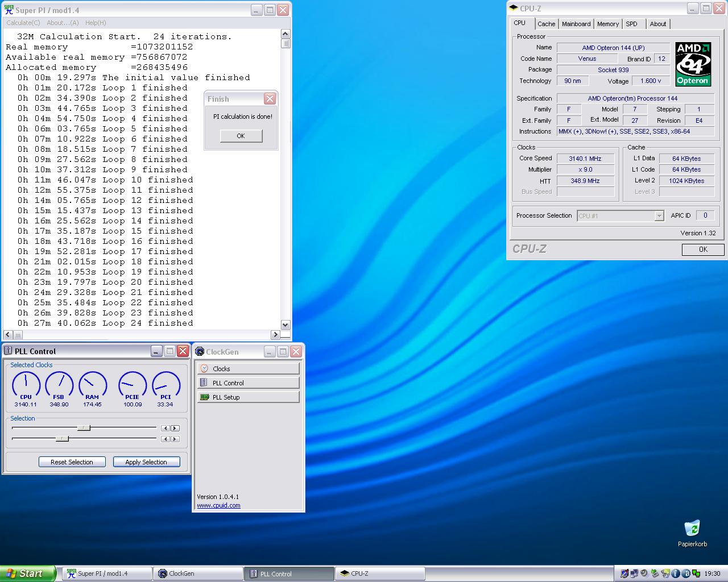Open the Papierkorb recycle bin icon

click(692, 529)
